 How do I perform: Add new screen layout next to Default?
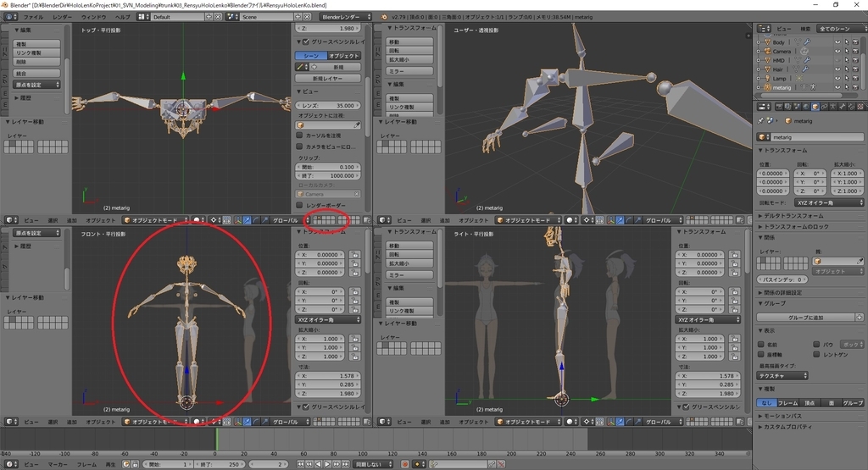[x=209, y=17]
